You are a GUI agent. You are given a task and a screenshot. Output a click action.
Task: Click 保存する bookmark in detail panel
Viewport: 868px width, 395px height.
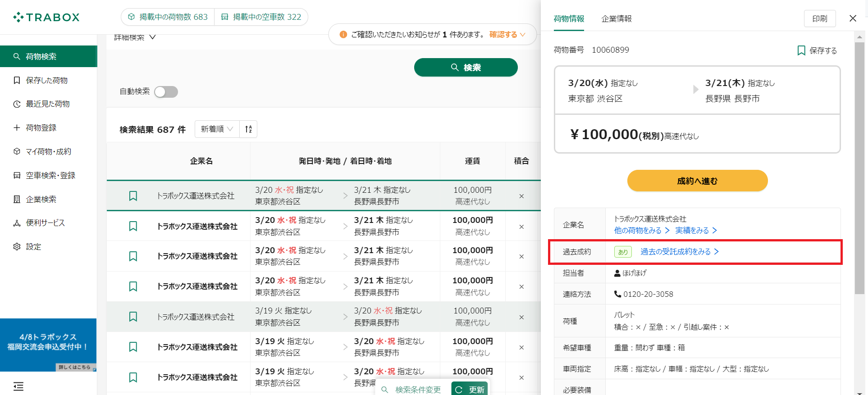(x=817, y=50)
